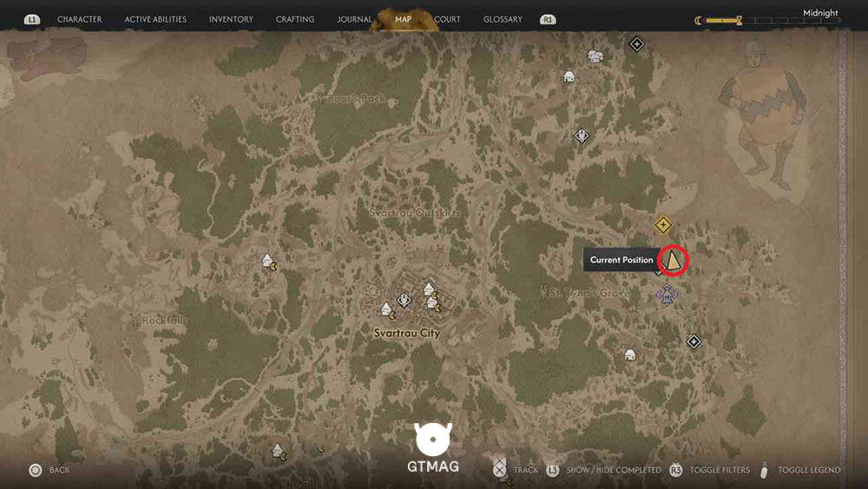This screenshot has height=489, width=868.
Task: Click the Rockfalls map label
Action: [165, 320]
